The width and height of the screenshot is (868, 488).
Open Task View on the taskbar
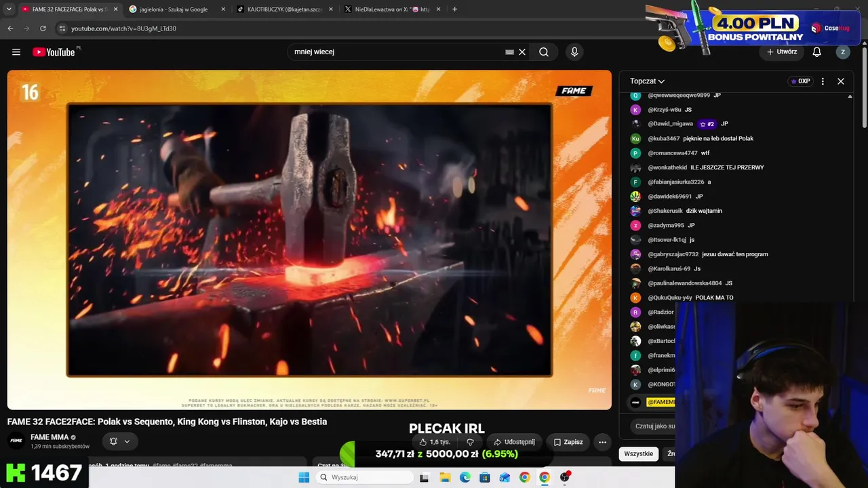coord(424,477)
